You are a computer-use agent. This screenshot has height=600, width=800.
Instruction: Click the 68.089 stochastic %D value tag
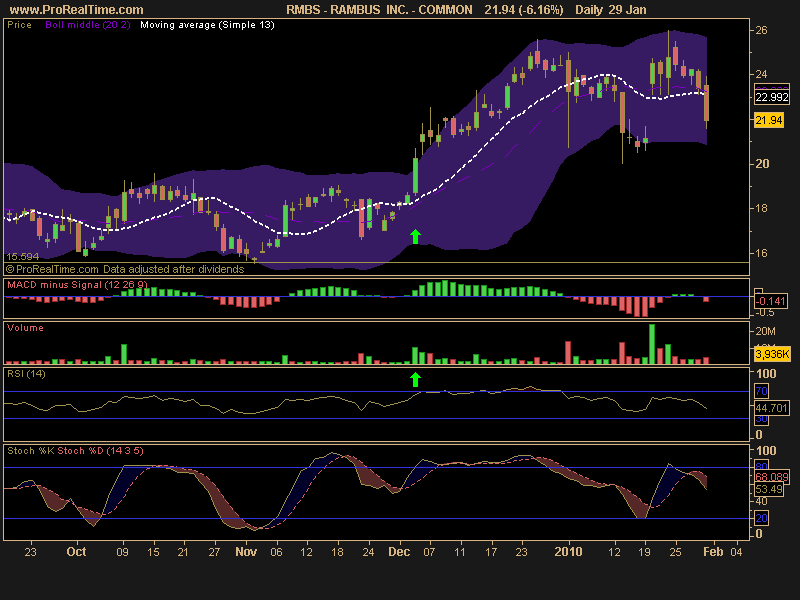pyautogui.click(x=771, y=477)
